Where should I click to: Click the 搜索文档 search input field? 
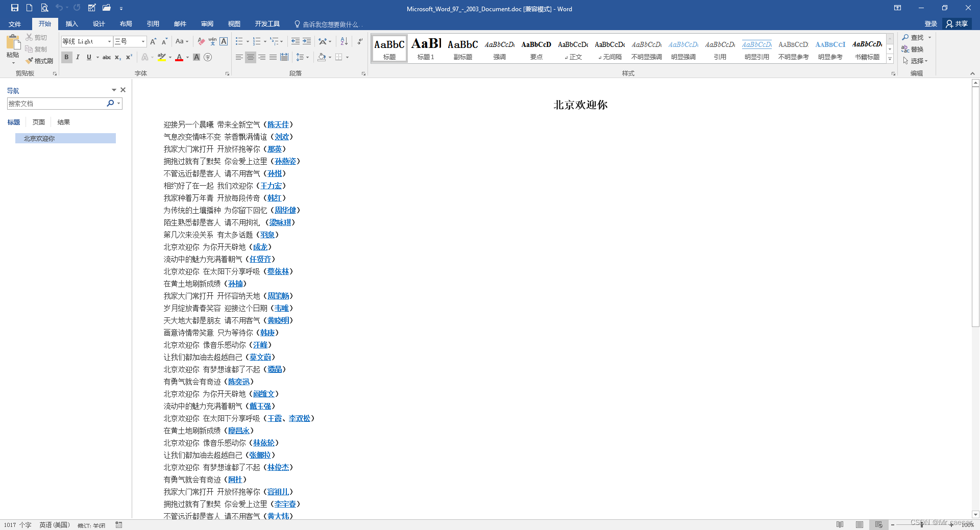point(56,104)
